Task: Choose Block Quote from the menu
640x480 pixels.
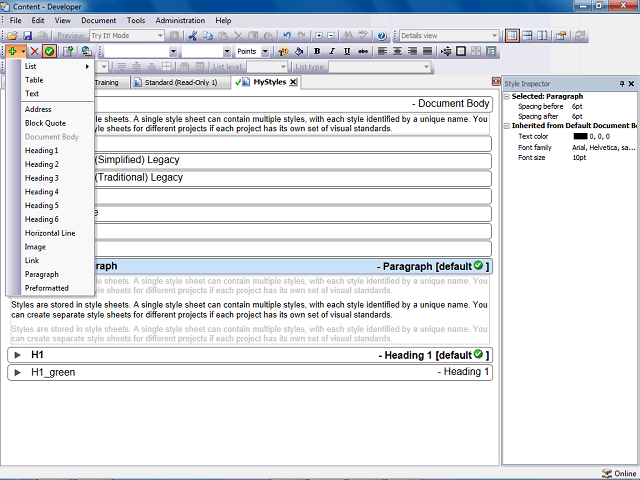Action: click(57, 123)
